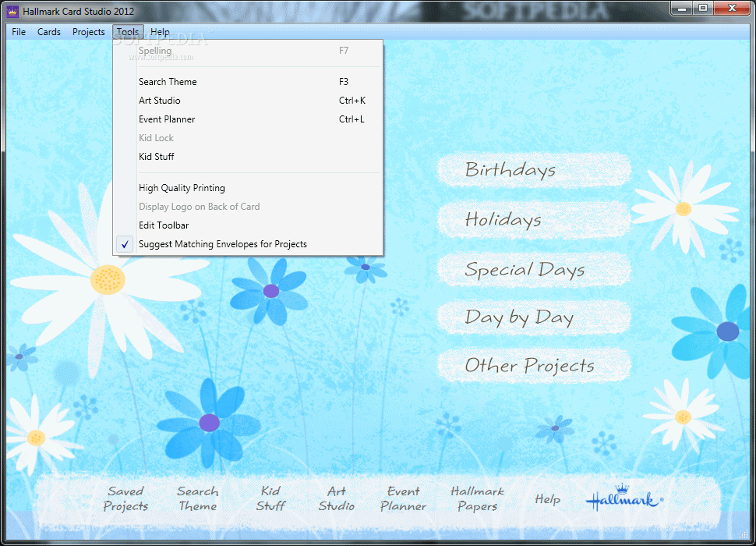Open the Cards menu
The image size is (756, 546).
[48, 32]
